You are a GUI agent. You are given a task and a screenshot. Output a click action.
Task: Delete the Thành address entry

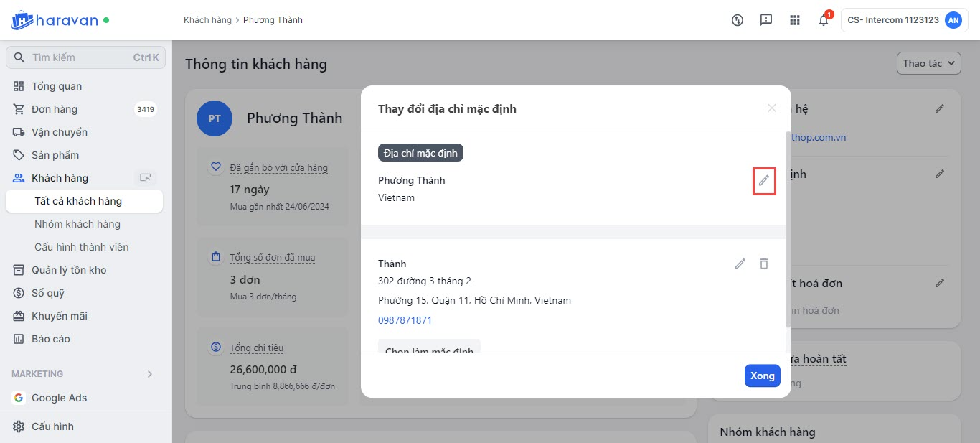click(764, 264)
